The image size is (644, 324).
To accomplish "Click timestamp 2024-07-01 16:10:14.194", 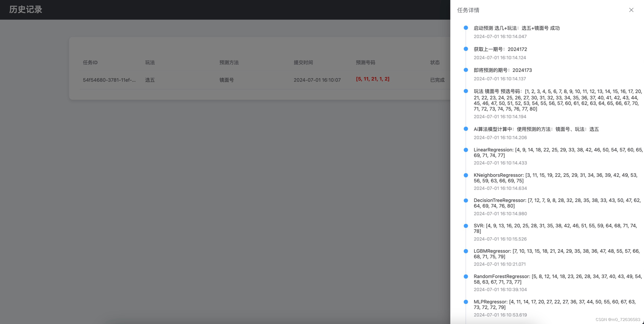I will [x=500, y=116].
